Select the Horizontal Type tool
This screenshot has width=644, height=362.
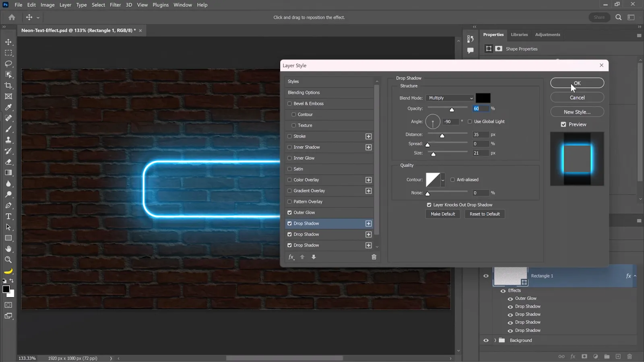8,216
